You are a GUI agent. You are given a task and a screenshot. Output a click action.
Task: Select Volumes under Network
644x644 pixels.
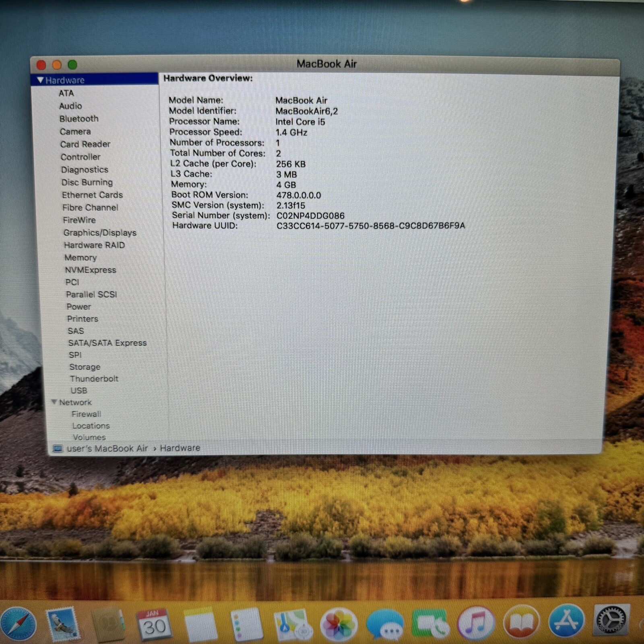pyautogui.click(x=89, y=437)
